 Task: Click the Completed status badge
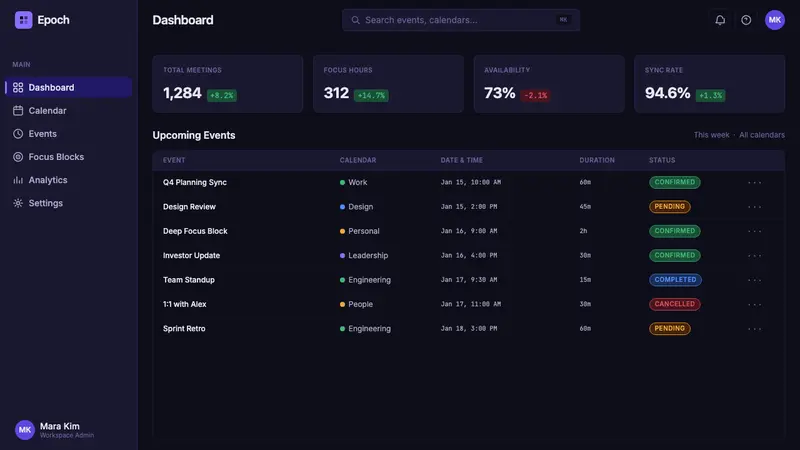pyautogui.click(x=675, y=280)
